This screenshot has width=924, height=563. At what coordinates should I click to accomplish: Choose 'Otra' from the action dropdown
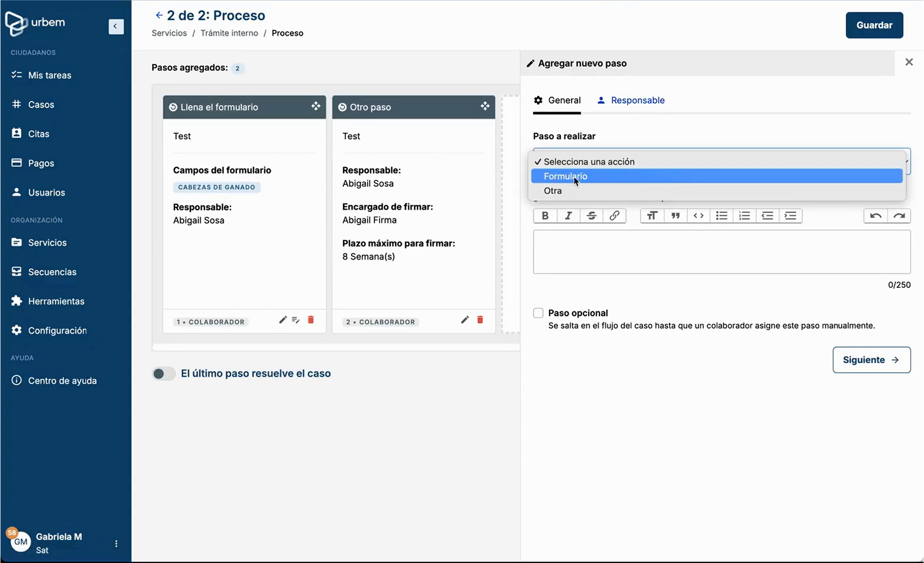click(x=716, y=191)
